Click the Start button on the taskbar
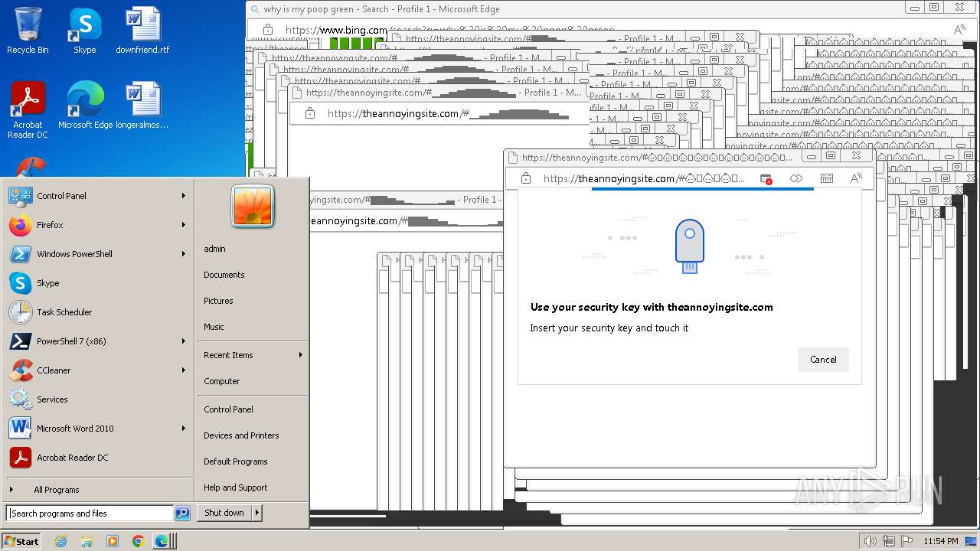 point(21,541)
